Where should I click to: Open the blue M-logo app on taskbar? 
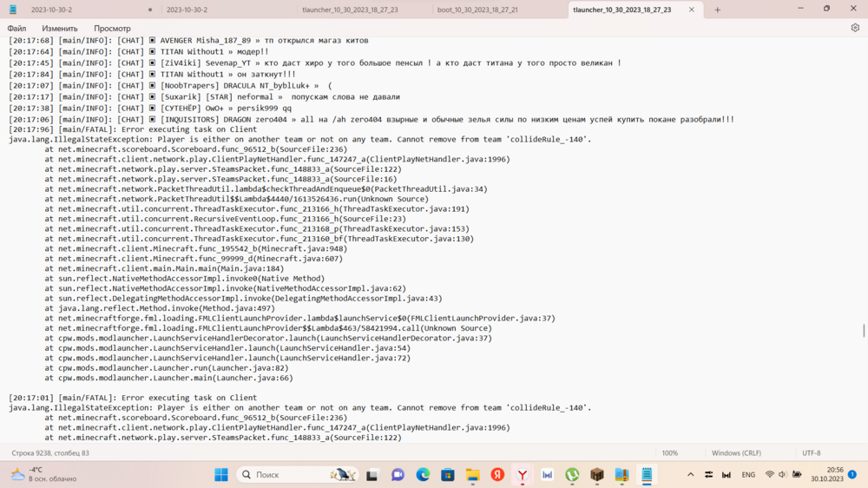click(548, 475)
